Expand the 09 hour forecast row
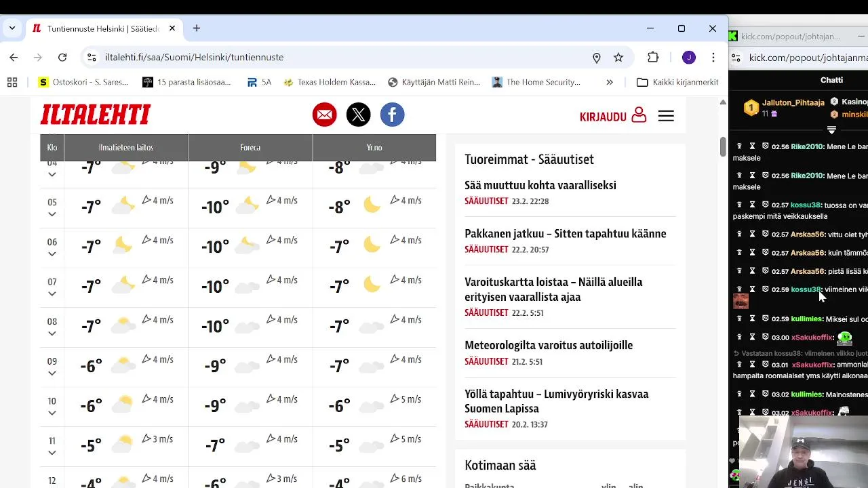This screenshot has width=868, height=488. 52,373
